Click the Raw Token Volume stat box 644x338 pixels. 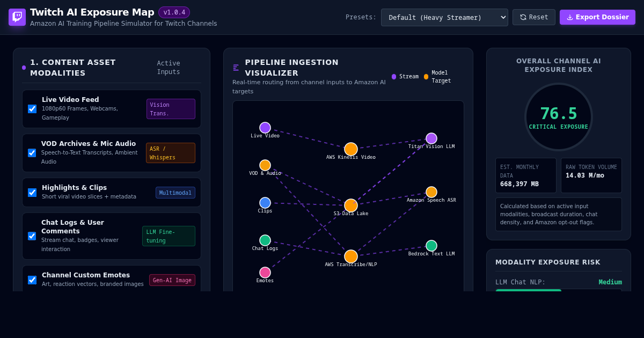[x=591, y=175]
